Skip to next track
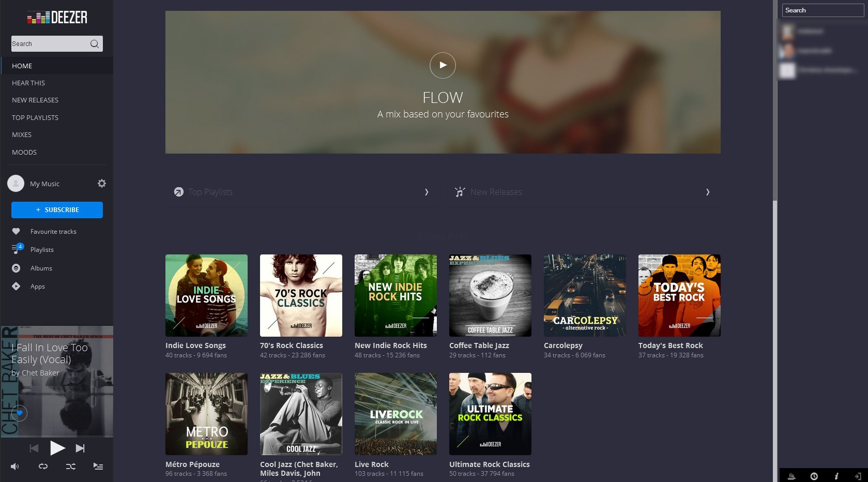Screen dimensions: 868x482 [x=80, y=448]
